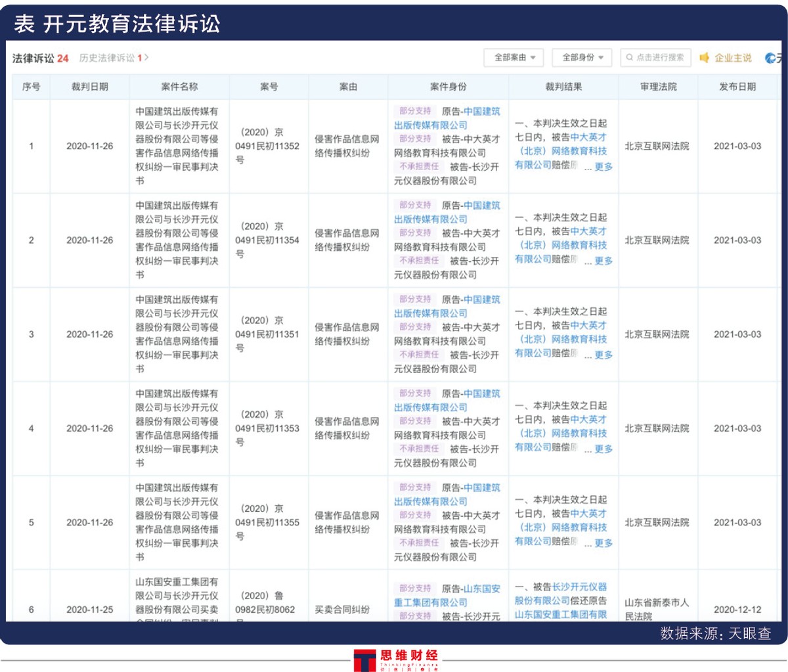Click 北京互联网法院 in row 1
The width and height of the screenshot is (788, 672).
coord(657,146)
